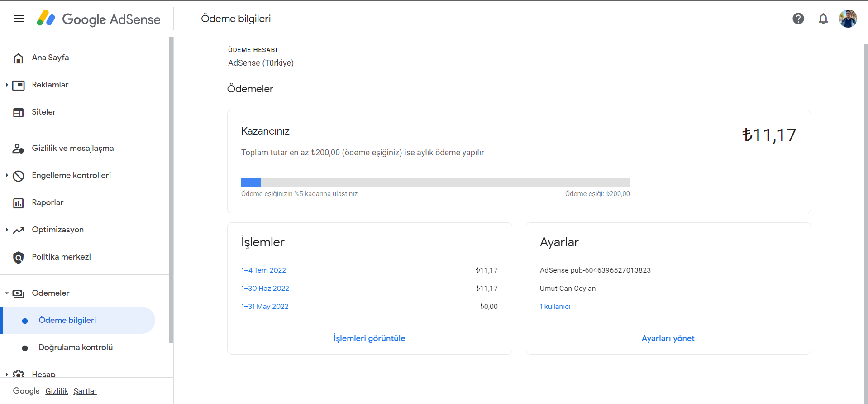Click the Ödemeler payments icon
The height and width of the screenshot is (404, 868).
click(19, 293)
